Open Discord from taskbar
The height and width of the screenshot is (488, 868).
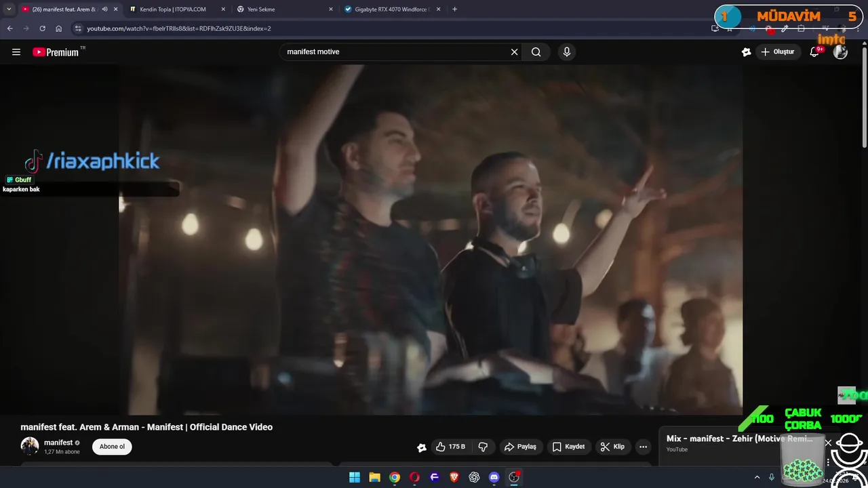[494, 477]
